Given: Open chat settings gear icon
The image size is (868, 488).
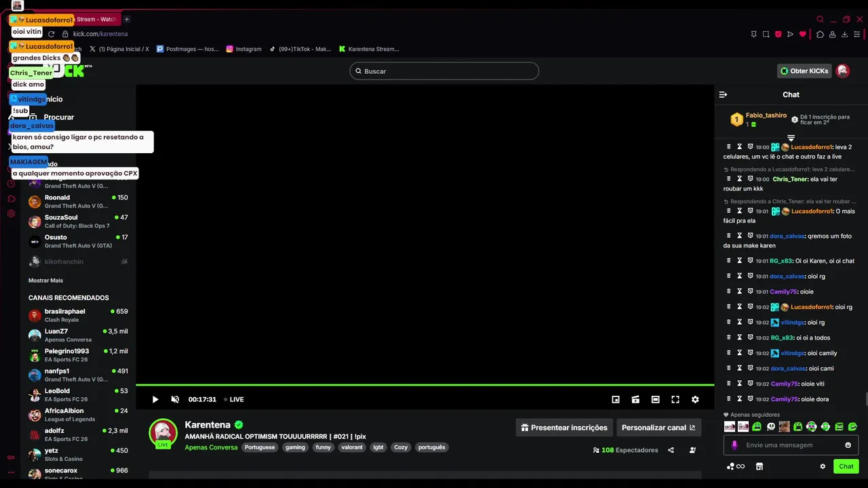Looking at the screenshot, I should (823, 466).
